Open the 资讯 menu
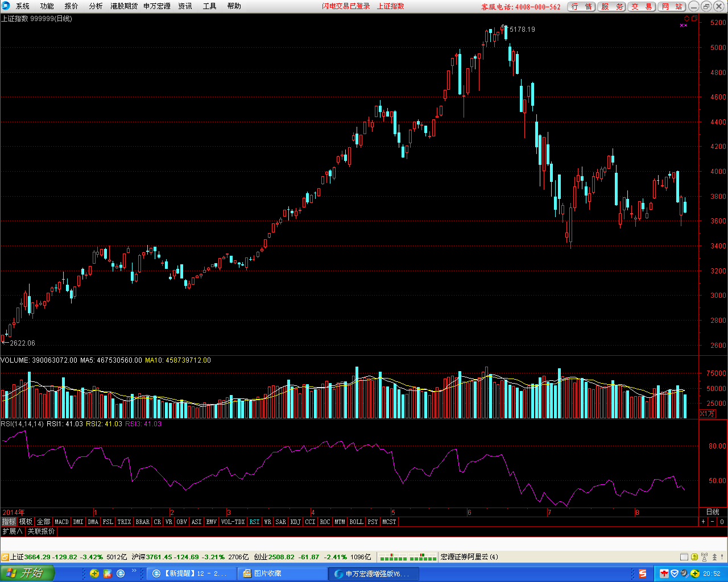Viewport: 728px width, 582px height. click(x=185, y=6)
